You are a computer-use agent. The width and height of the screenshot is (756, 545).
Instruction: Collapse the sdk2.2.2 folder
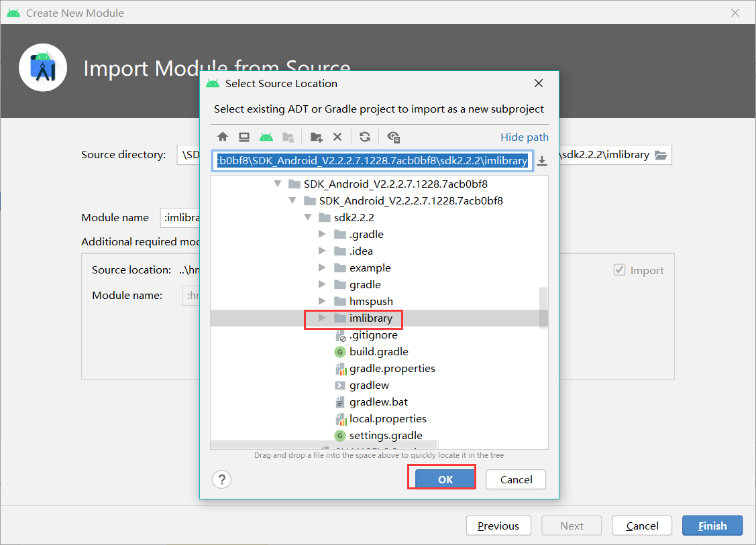pyautogui.click(x=308, y=217)
